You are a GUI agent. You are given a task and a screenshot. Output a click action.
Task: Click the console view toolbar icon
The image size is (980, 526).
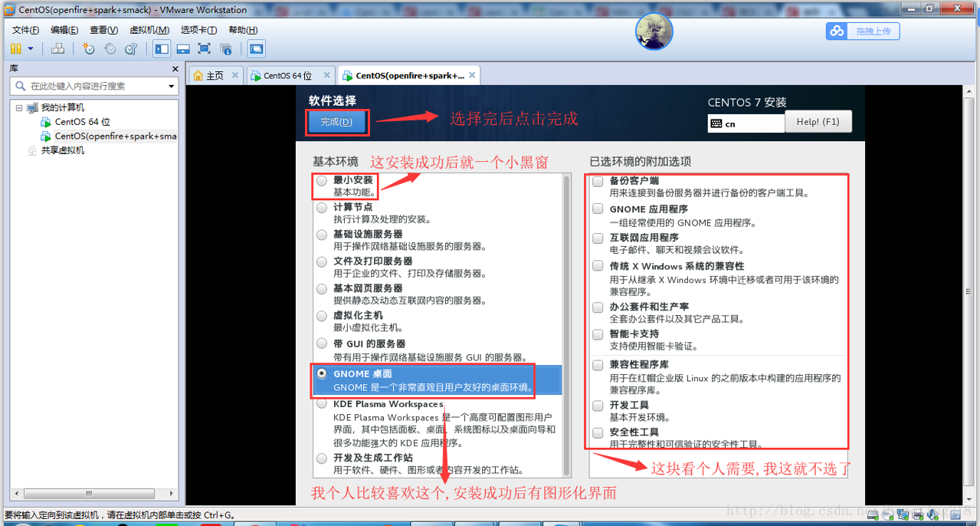256,49
